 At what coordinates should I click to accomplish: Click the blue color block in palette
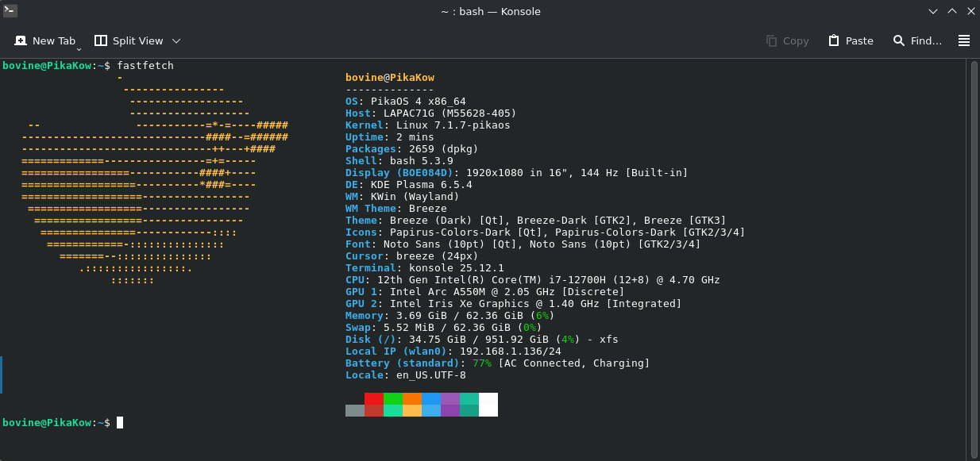pos(431,398)
